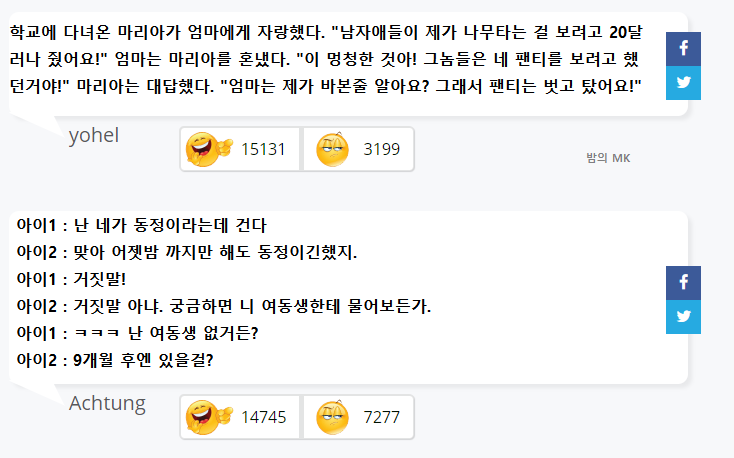Click line '아이1 : 난 네가 동정이라는데 건다'
Screen dimensions: 734x458
[141, 226]
